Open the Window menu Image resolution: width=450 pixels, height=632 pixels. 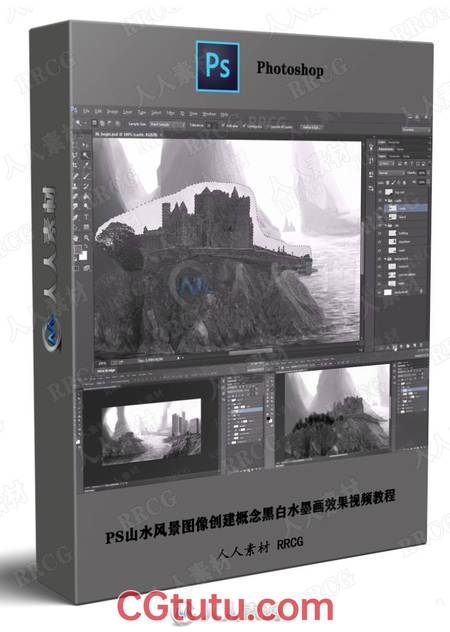pyautogui.click(x=209, y=114)
